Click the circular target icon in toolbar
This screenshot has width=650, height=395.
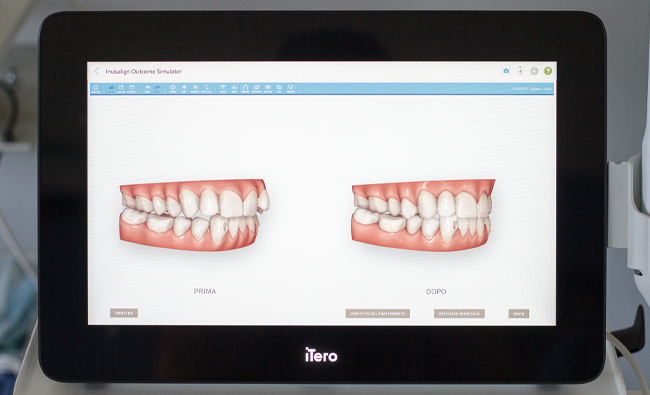[x=173, y=88]
